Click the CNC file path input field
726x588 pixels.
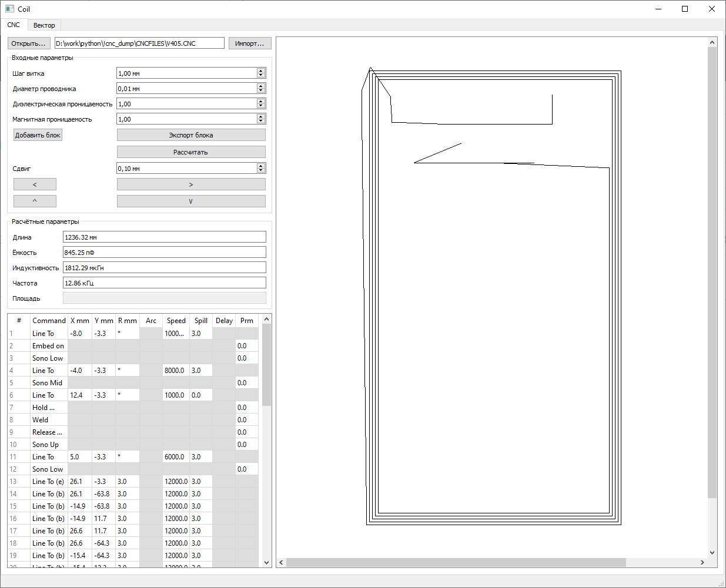(x=139, y=43)
